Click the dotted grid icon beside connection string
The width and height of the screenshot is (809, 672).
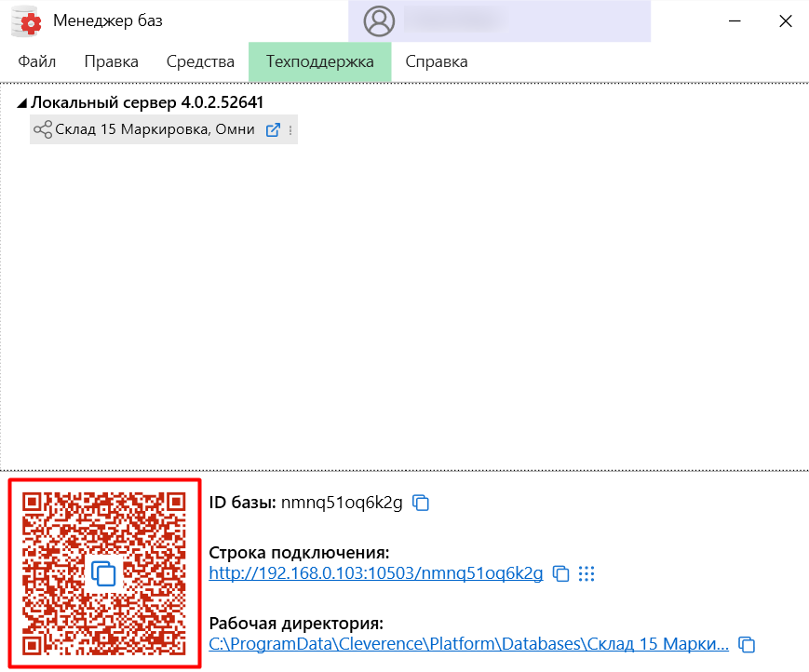pos(587,573)
